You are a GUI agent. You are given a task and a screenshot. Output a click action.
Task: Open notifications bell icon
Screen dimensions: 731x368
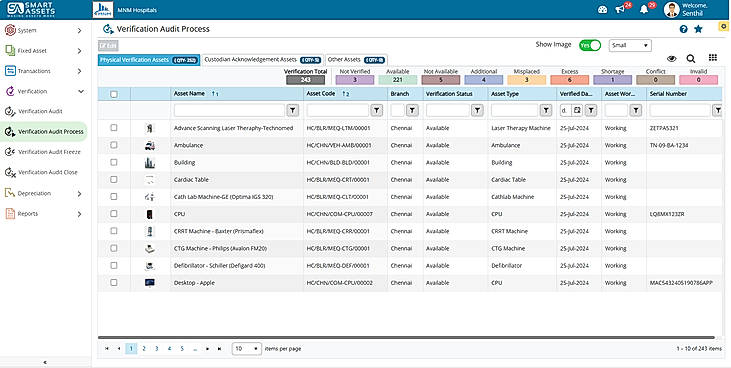coord(644,9)
